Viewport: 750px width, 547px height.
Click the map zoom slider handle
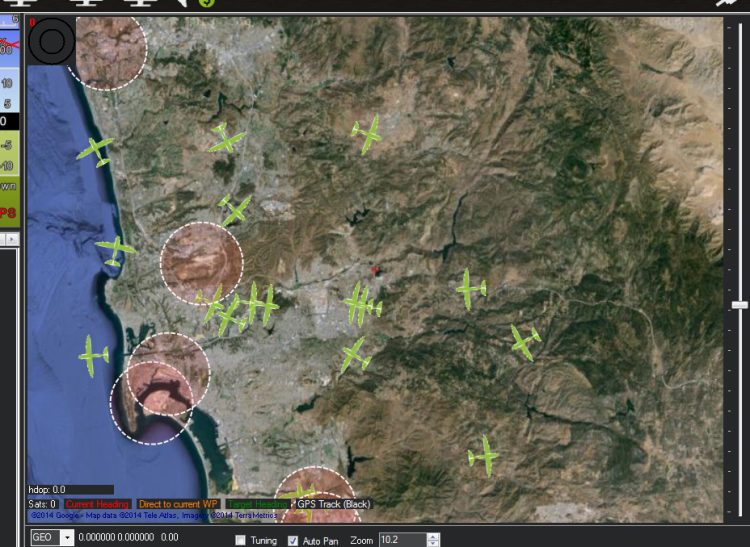tap(739, 304)
